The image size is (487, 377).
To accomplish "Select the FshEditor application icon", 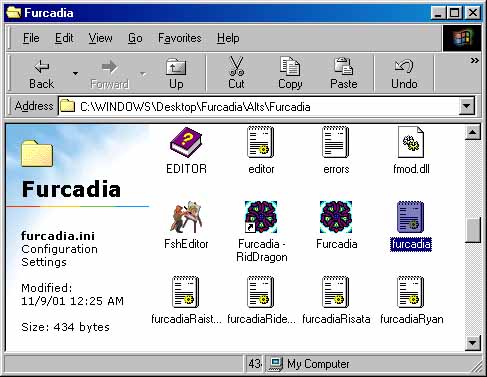I will [x=186, y=217].
